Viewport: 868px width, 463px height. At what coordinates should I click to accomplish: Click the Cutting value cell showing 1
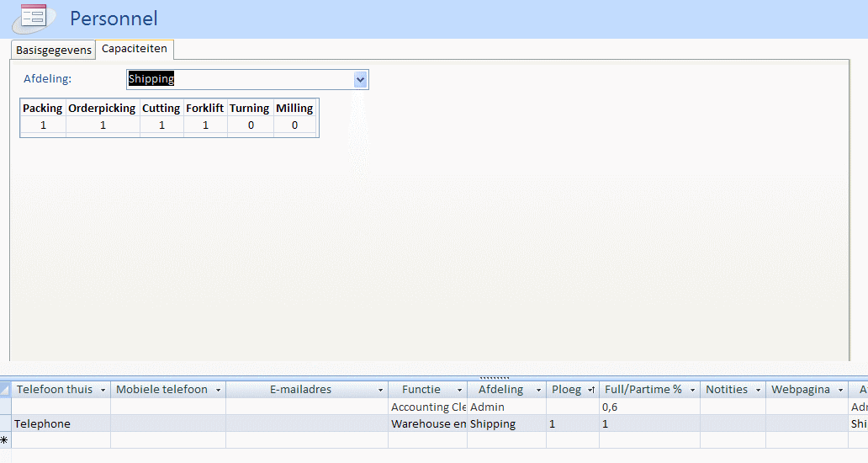[x=161, y=125]
